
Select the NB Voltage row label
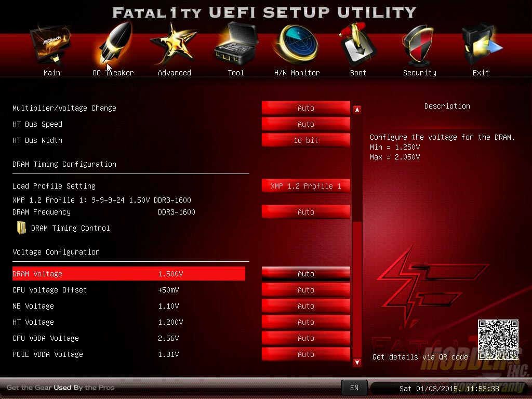(33, 306)
